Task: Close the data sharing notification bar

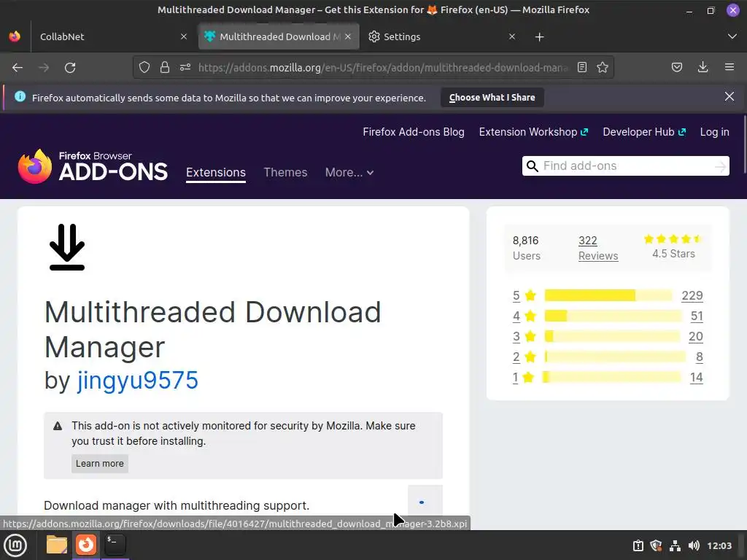Action: (x=729, y=97)
